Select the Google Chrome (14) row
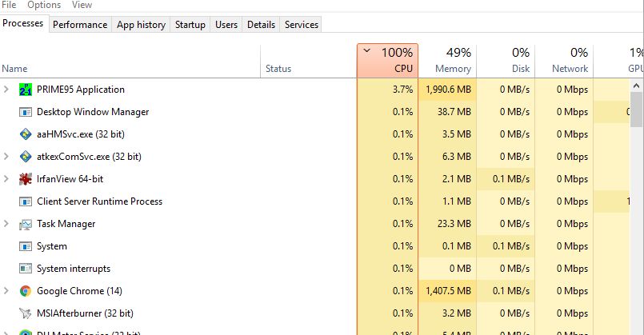Image resolution: width=644 pixels, height=335 pixels. (314, 291)
